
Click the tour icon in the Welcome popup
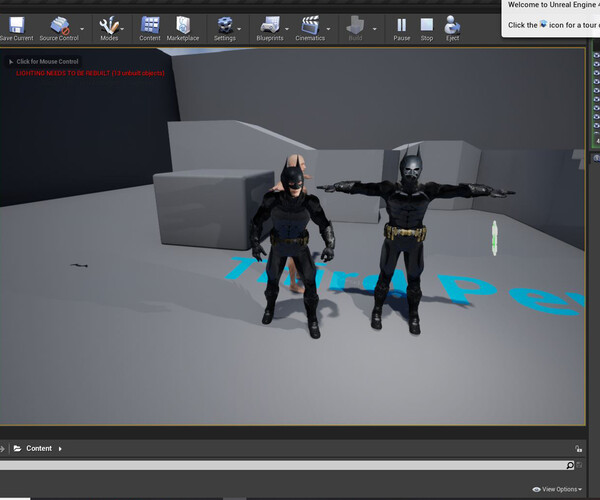543,24
